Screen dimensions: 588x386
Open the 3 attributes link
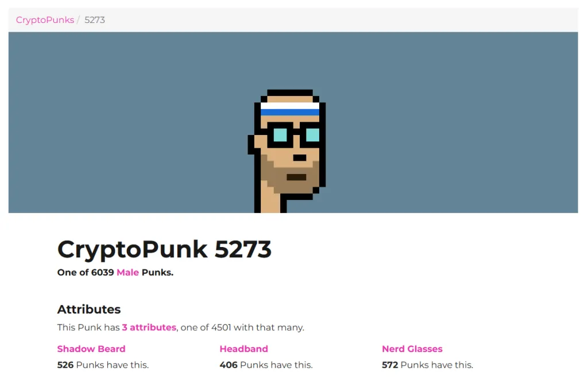tap(149, 327)
